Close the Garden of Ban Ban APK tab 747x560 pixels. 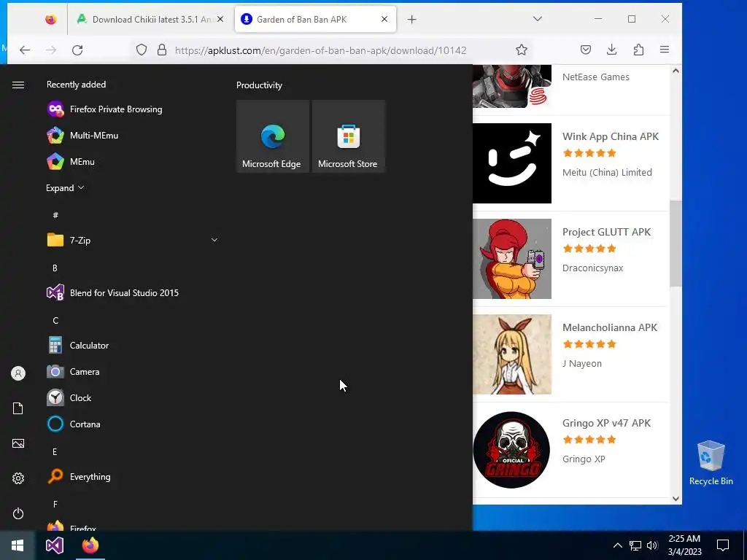click(384, 19)
